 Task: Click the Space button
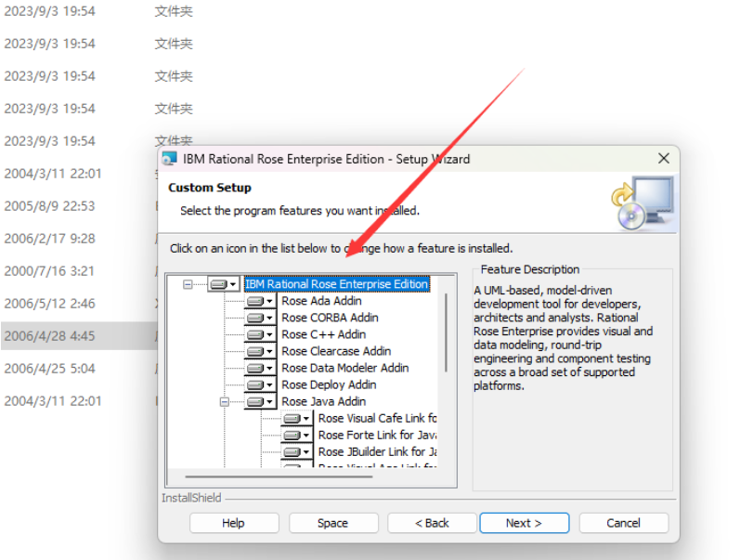333,523
